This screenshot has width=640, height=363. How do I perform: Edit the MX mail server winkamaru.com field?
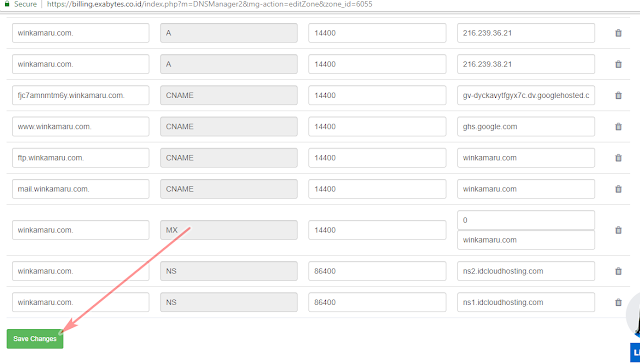[526, 240]
